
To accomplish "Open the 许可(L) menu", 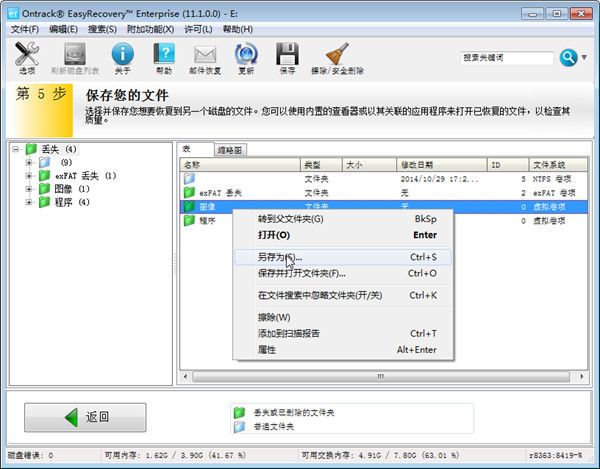I will click(x=198, y=29).
